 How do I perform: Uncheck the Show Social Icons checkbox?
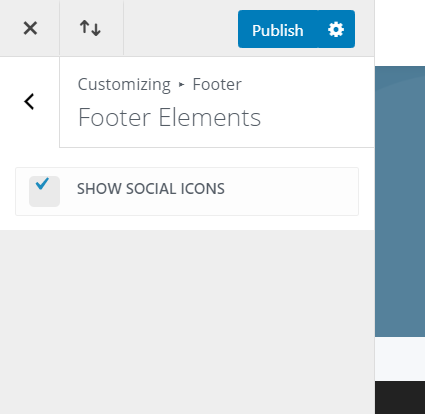coord(44,191)
